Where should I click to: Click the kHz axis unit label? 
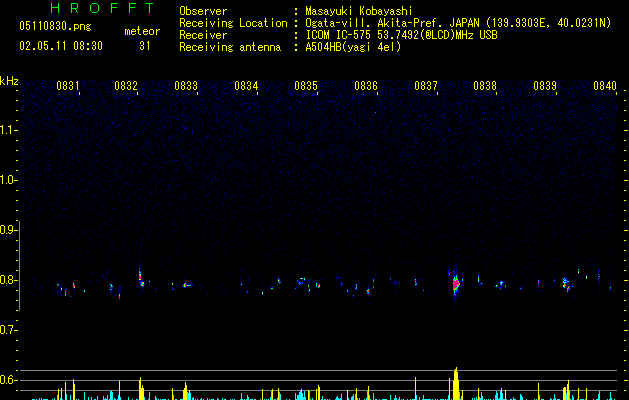pos(9,81)
